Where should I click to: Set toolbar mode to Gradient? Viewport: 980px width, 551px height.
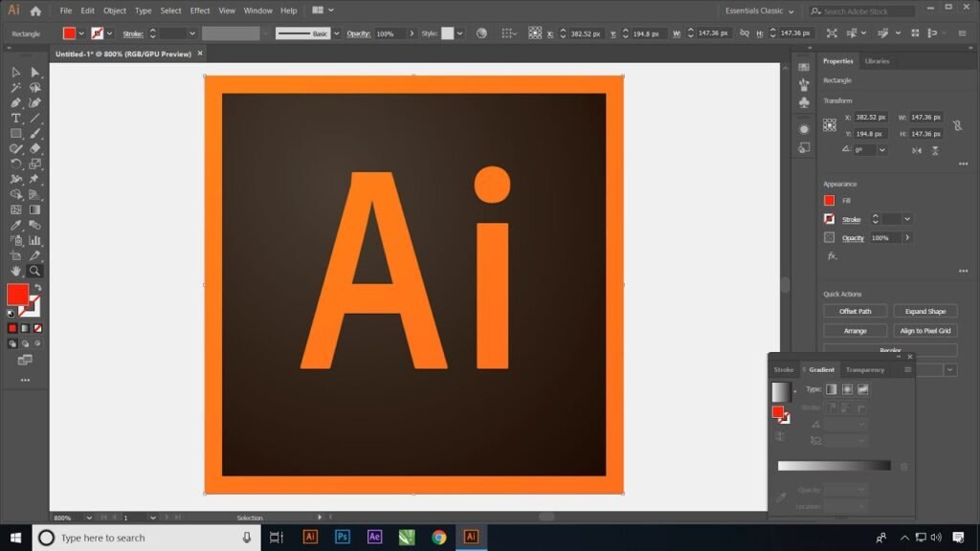[x=25, y=328]
